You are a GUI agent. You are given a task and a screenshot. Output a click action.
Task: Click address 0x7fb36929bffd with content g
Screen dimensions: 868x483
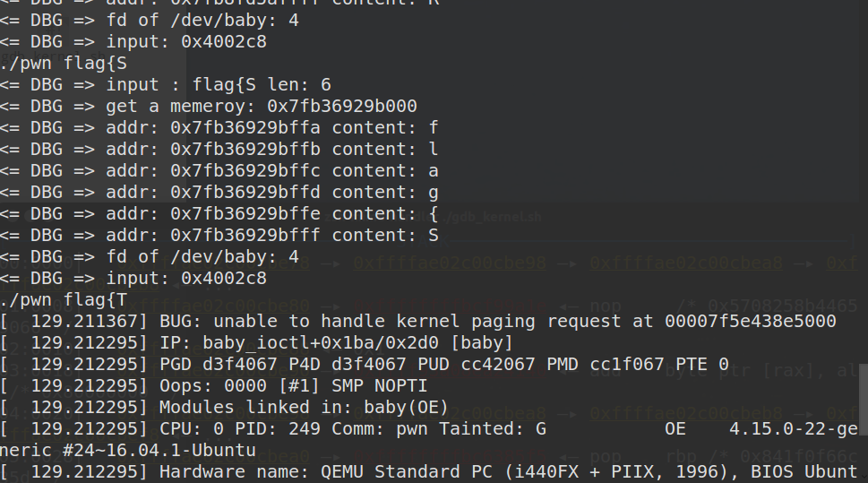point(245,193)
